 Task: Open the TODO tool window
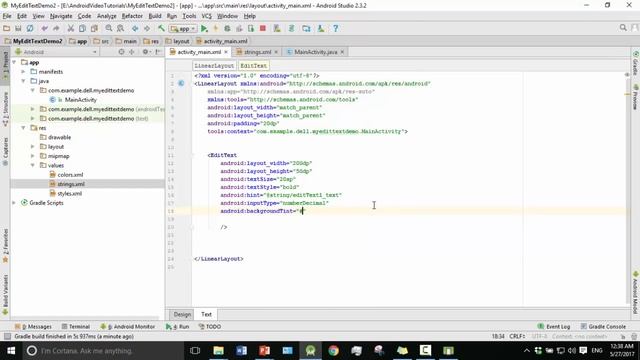coord(210,327)
